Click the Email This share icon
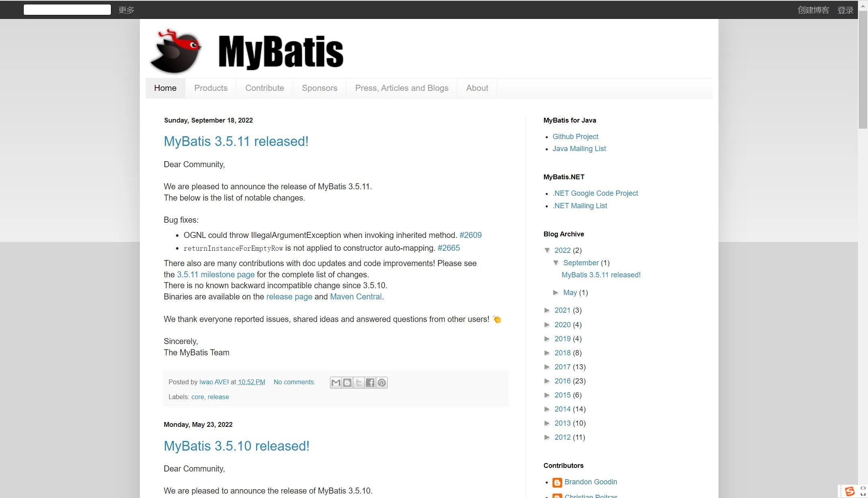868x498 pixels. (336, 382)
